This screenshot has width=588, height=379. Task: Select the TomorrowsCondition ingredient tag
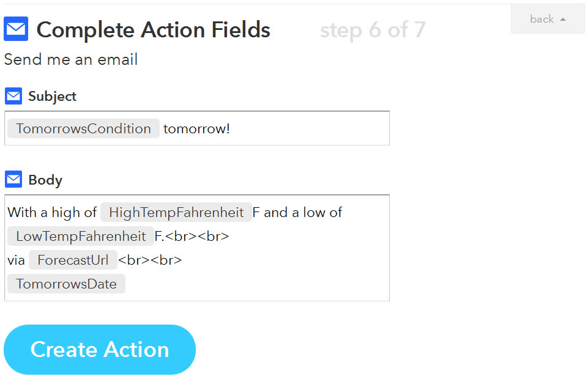[x=83, y=128]
